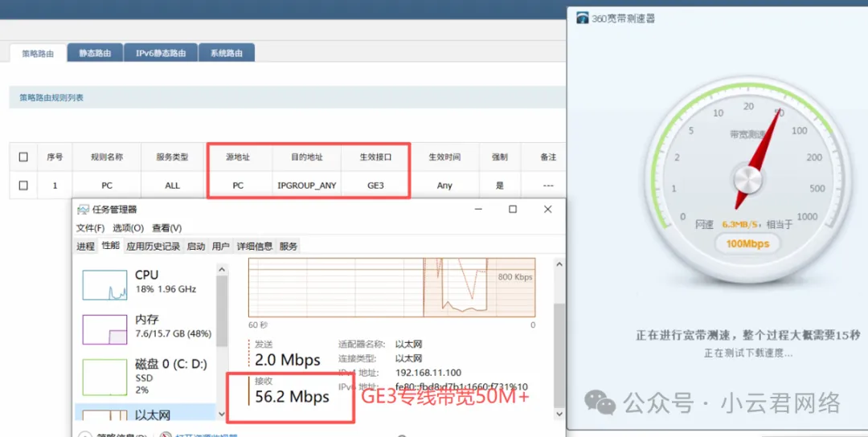
Task: Open the 查看(V) menu
Action: [x=166, y=228]
